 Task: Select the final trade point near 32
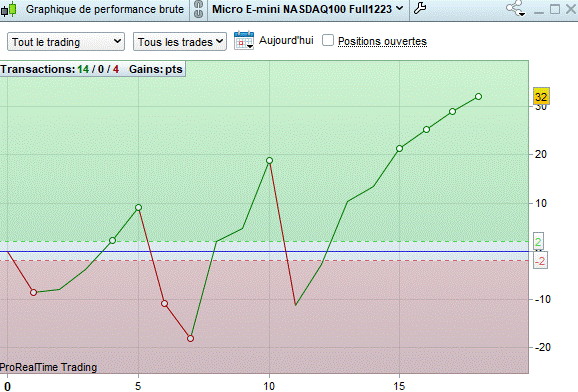tap(478, 97)
